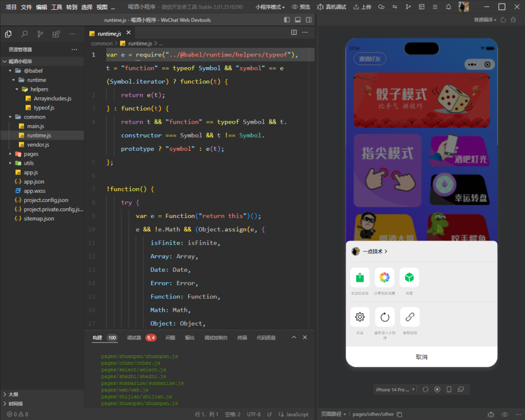Click the 上传 upload button
Image resolution: width=525 pixels, height=420 pixels.
(x=362, y=7)
